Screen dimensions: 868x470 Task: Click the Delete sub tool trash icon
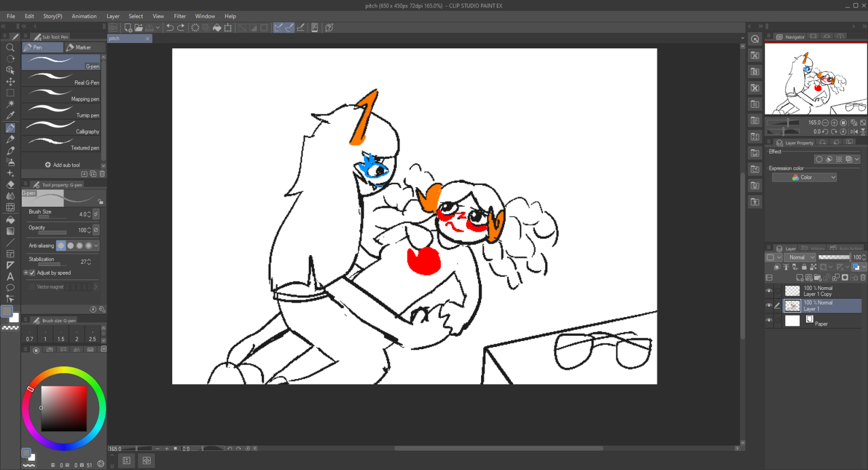click(x=102, y=174)
